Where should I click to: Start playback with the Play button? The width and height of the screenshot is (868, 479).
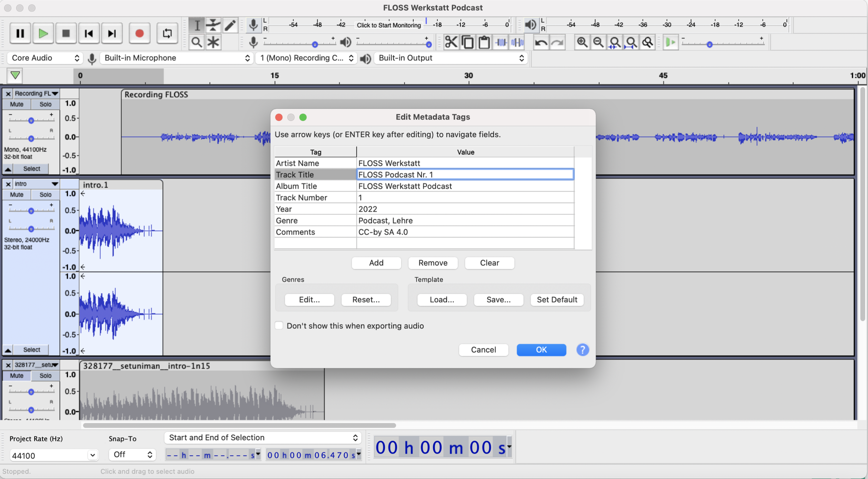[43, 34]
